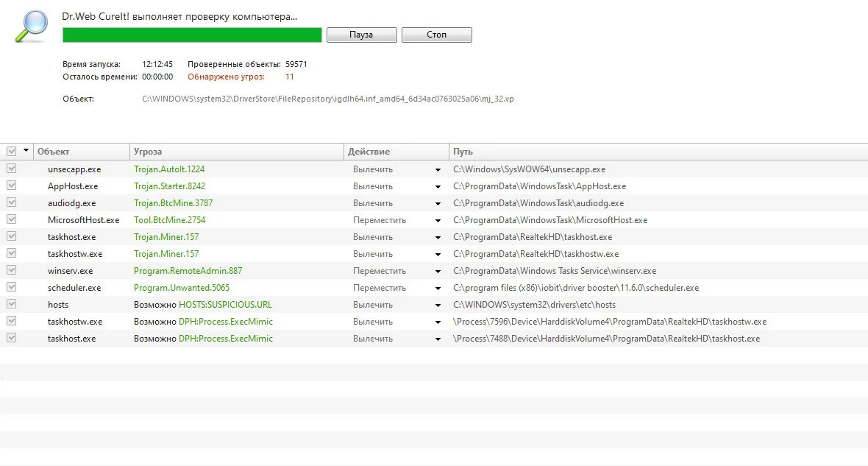Uncheck the hosts file checkbox
Screen dimensions: 868x466
point(11,304)
